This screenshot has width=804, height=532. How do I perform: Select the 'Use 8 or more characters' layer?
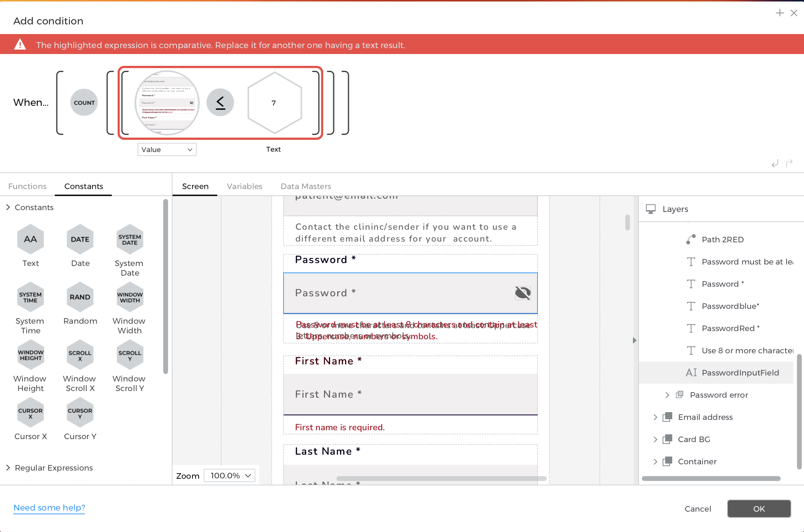(x=747, y=350)
